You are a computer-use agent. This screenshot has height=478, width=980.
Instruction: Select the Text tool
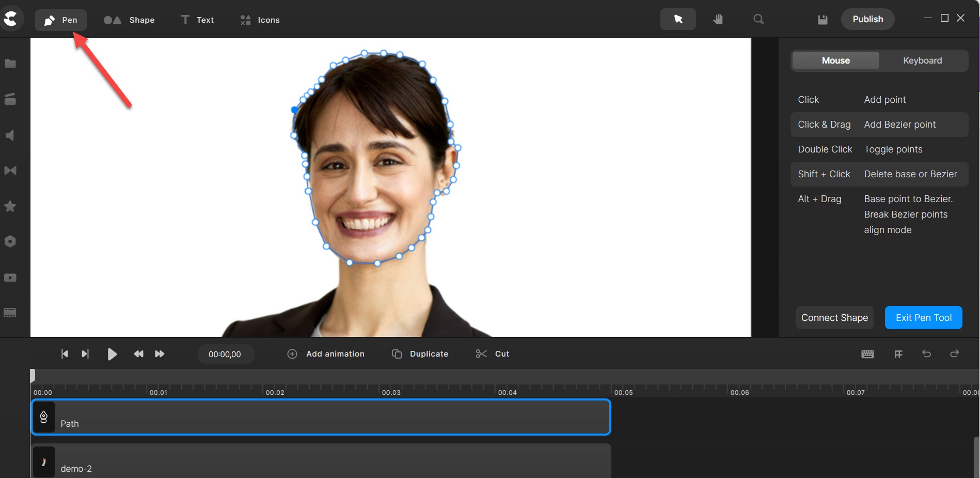197,20
